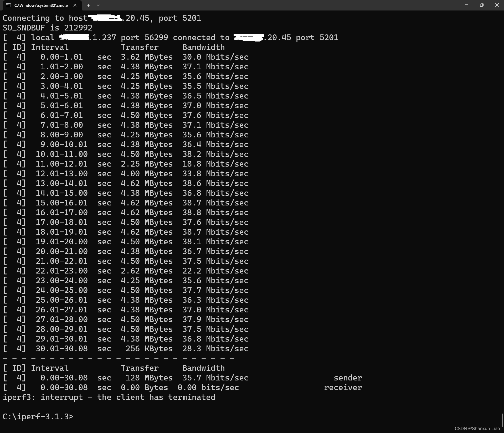The width and height of the screenshot is (504, 433).
Task: Close the cmd.exe tab
Action: point(74,5)
